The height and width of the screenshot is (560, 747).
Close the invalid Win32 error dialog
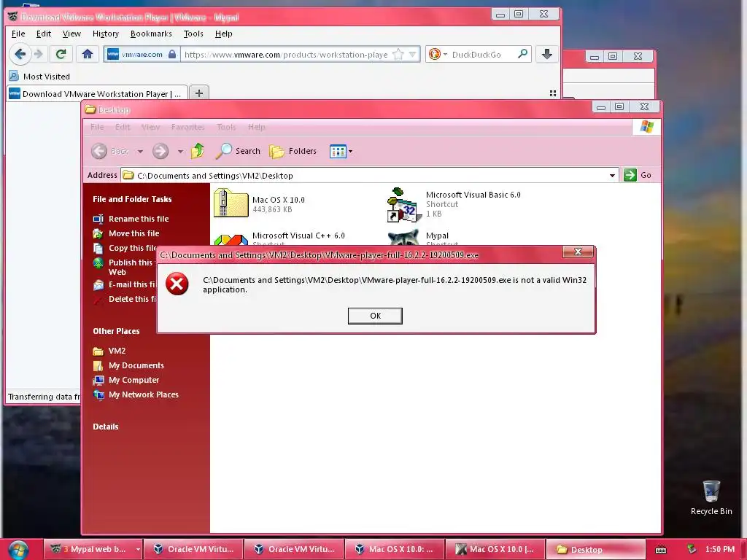point(578,252)
